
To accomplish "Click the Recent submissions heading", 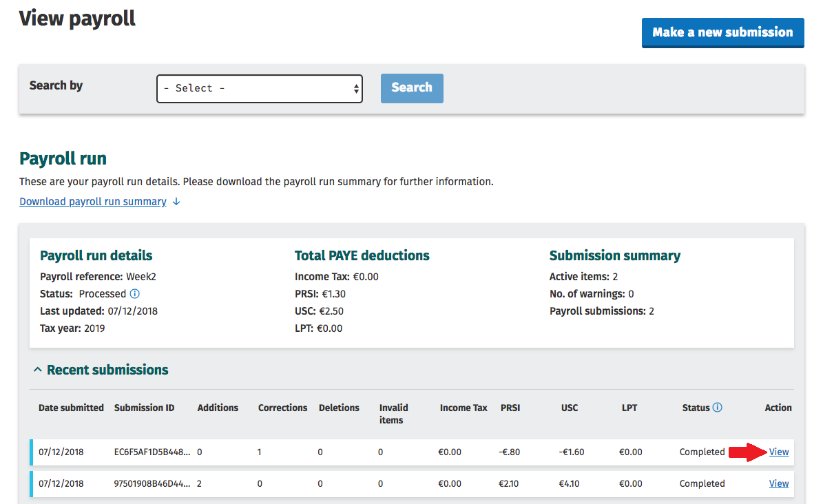I will tap(107, 370).
